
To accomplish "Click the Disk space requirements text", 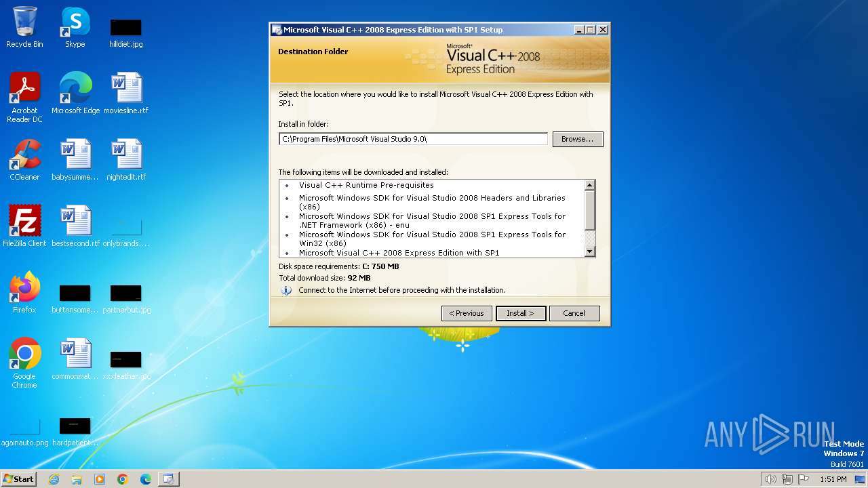I will (x=339, y=266).
